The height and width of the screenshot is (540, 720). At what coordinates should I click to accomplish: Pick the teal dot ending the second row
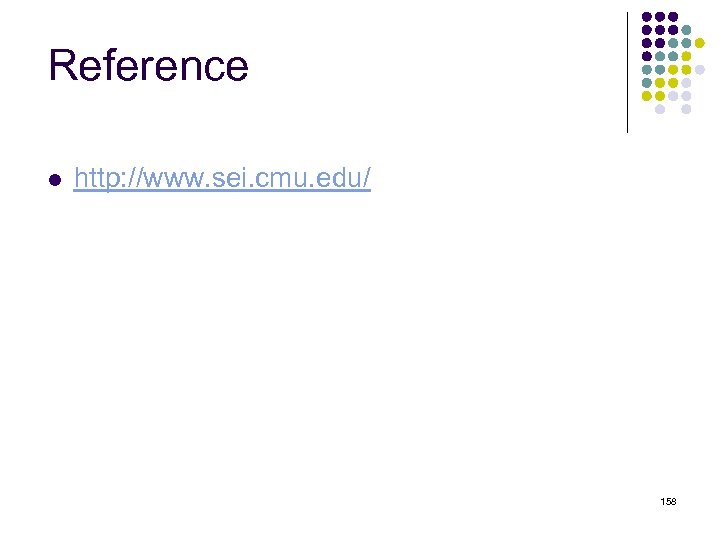[686, 30]
